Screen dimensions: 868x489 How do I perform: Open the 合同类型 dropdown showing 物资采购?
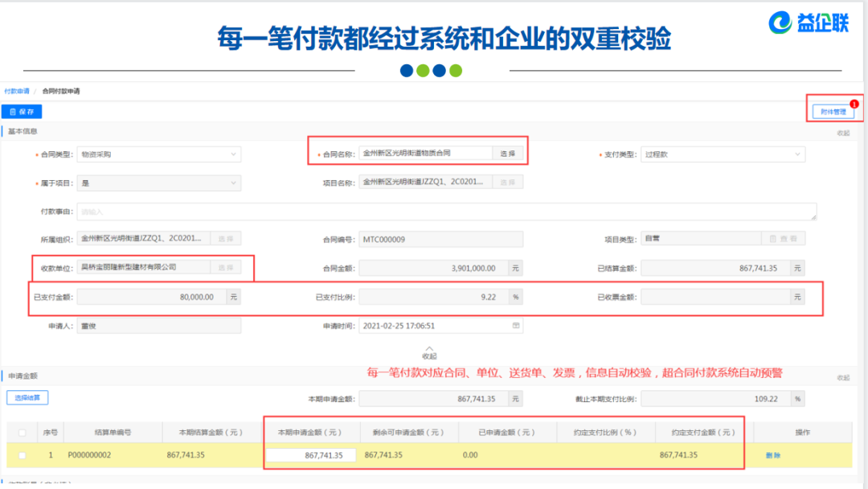click(159, 154)
